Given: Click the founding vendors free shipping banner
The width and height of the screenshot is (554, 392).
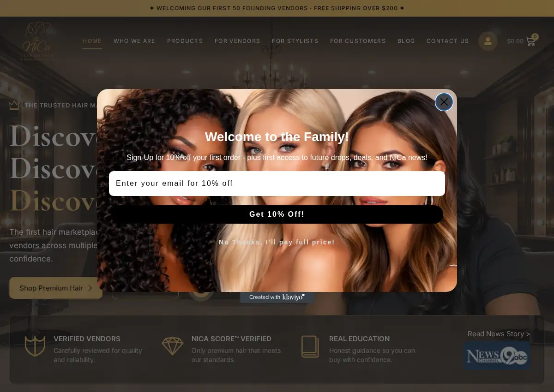Looking at the screenshot, I should pos(277,8).
